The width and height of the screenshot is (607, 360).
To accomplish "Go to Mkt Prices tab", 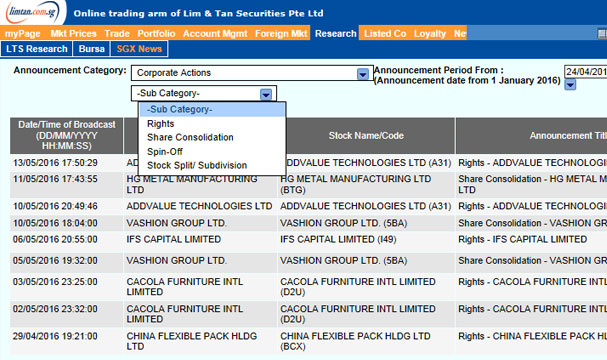I will [x=73, y=34].
